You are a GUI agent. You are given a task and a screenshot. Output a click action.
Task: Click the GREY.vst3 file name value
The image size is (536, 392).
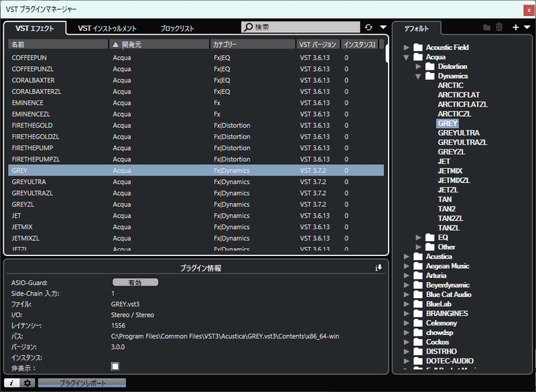pyautogui.click(x=125, y=304)
